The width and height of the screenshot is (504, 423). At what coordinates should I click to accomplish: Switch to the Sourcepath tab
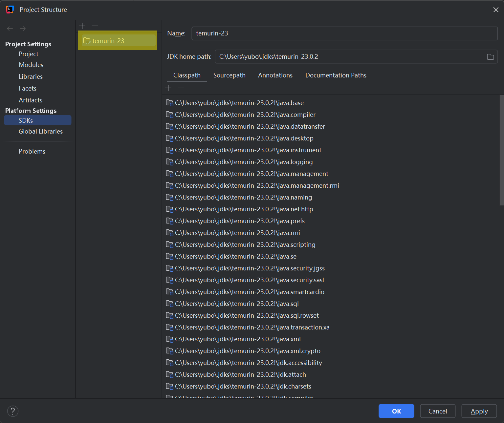coord(229,75)
